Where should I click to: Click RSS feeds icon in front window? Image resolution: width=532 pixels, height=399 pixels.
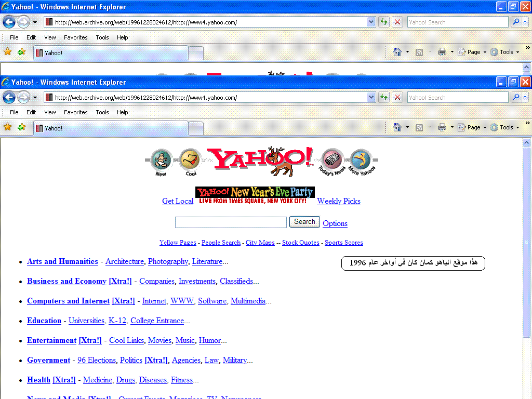point(419,128)
